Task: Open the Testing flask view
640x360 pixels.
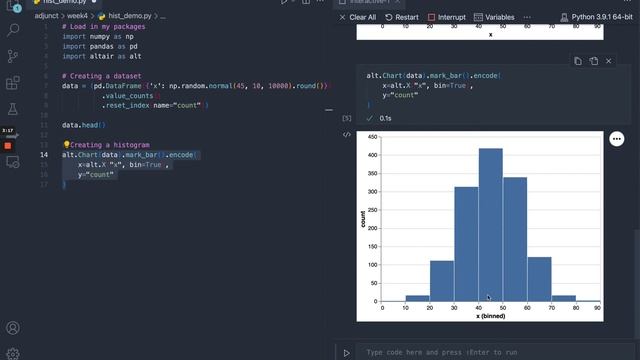Action: tap(13, 109)
